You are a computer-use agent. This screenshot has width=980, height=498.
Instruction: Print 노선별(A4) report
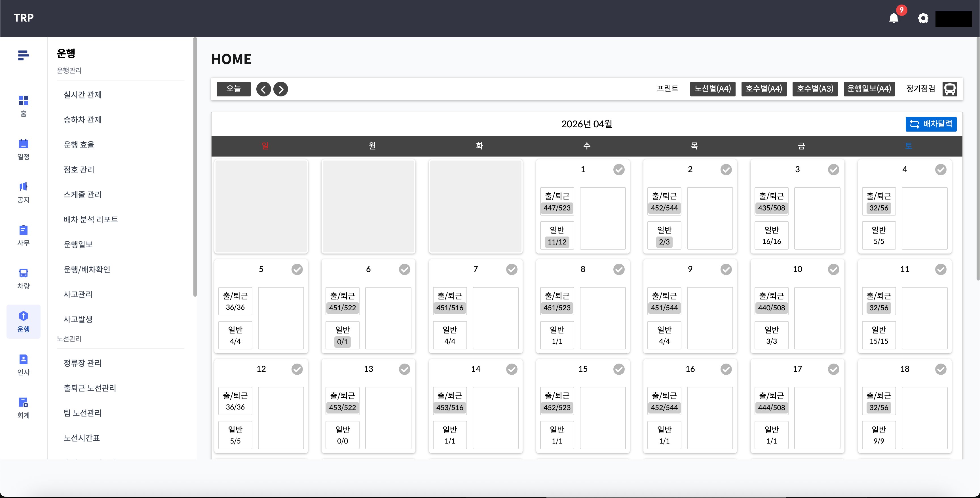(712, 89)
